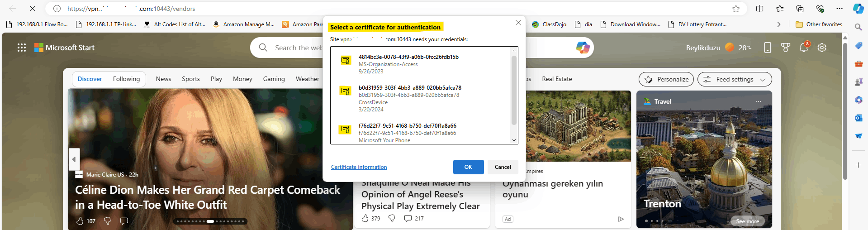Click the ad choices triangle icon on the ad card
The width and height of the screenshot is (868, 230).
coord(621,219)
